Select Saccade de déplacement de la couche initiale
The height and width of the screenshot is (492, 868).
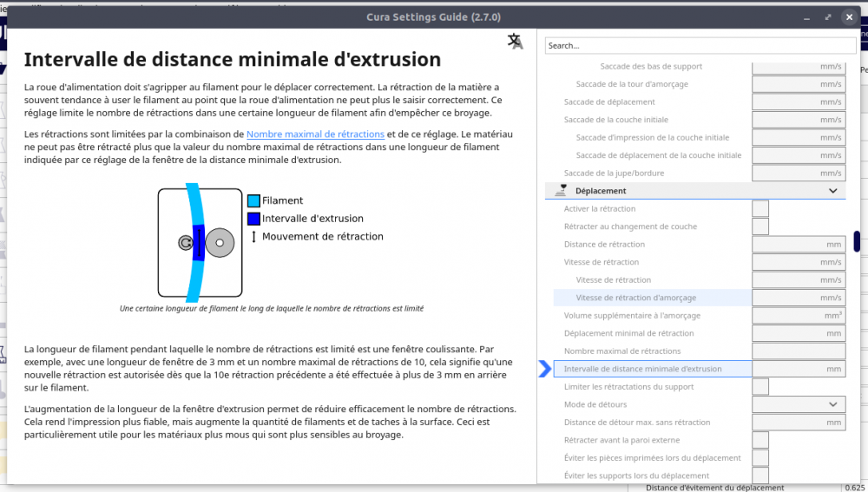658,155
